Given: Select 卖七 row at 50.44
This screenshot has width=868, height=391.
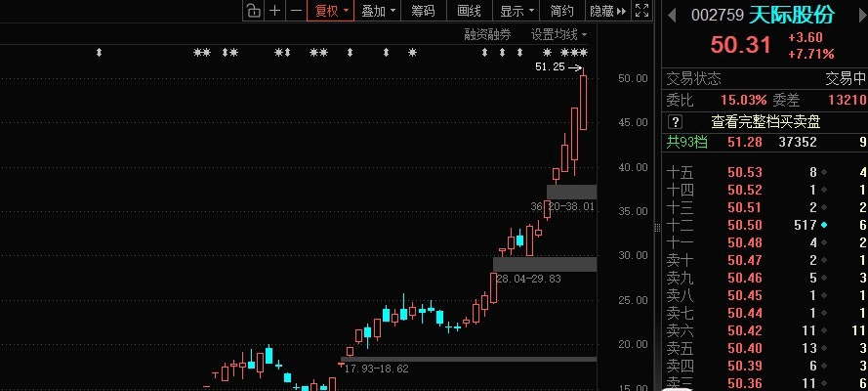Looking at the screenshot, I should pyautogui.click(x=765, y=313).
